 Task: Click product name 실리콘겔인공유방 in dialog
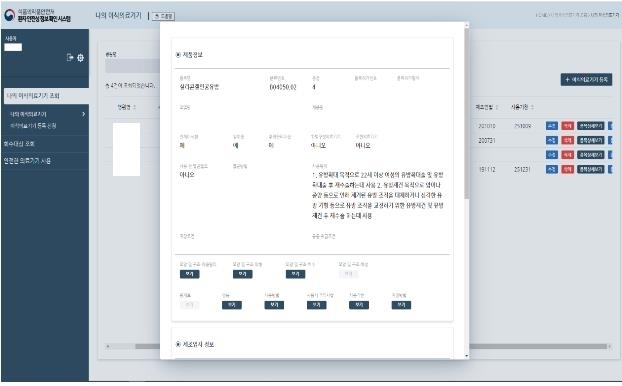tap(199, 87)
